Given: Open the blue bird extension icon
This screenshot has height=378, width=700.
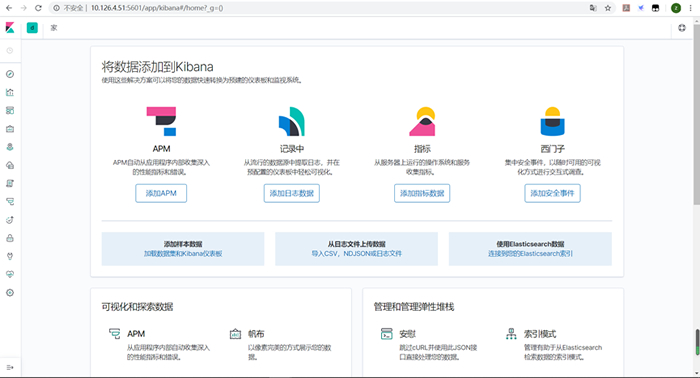Looking at the screenshot, I should 641,8.
